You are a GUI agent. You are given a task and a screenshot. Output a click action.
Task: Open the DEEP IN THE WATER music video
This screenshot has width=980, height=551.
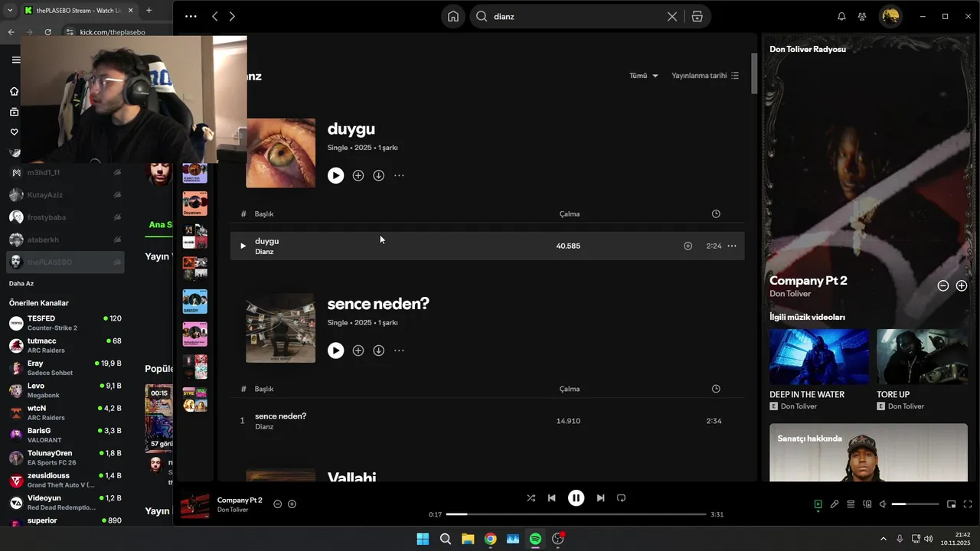point(819,357)
